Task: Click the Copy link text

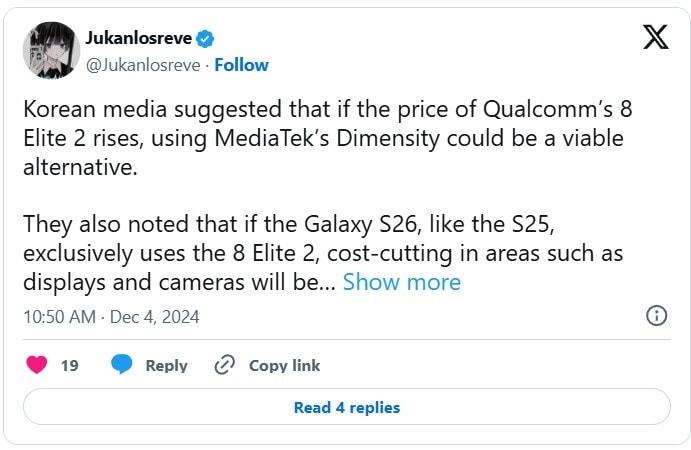Action: (x=284, y=366)
